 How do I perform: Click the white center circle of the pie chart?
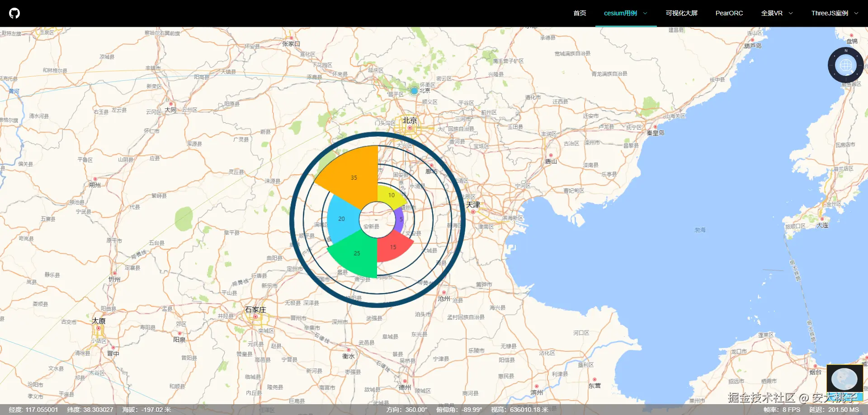click(377, 220)
